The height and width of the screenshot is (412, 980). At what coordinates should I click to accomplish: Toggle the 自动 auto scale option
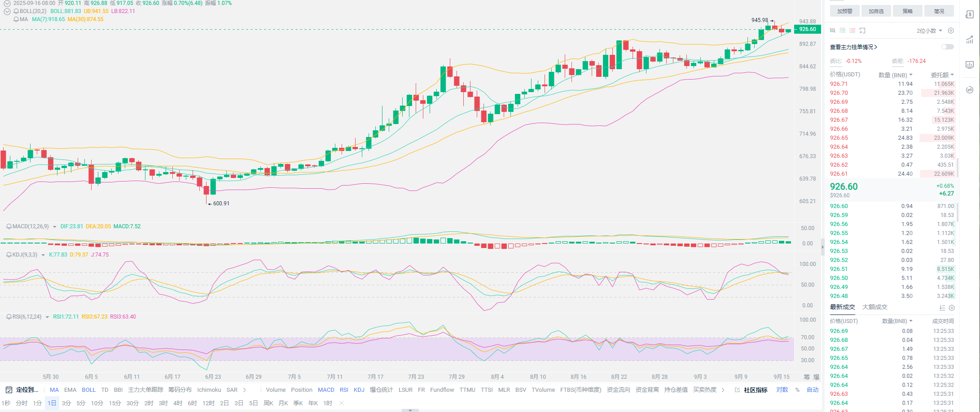click(813, 390)
